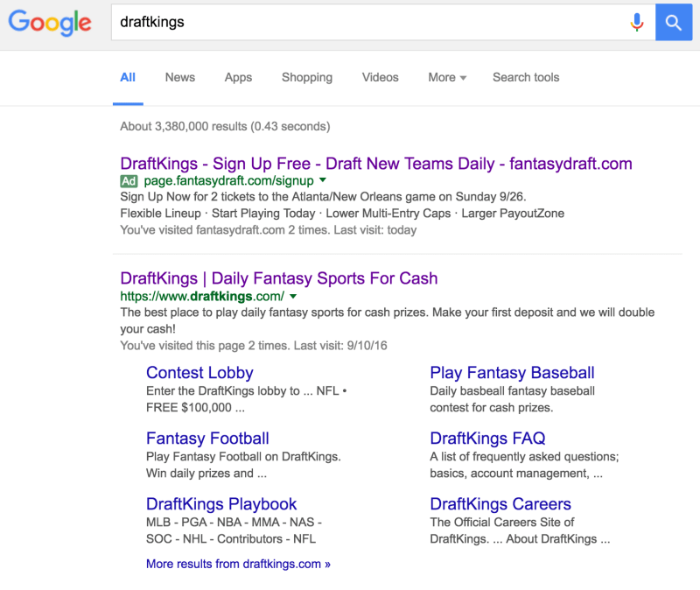Click 'You've visited fantasydraft.com 2 times' text

pyautogui.click(x=269, y=230)
